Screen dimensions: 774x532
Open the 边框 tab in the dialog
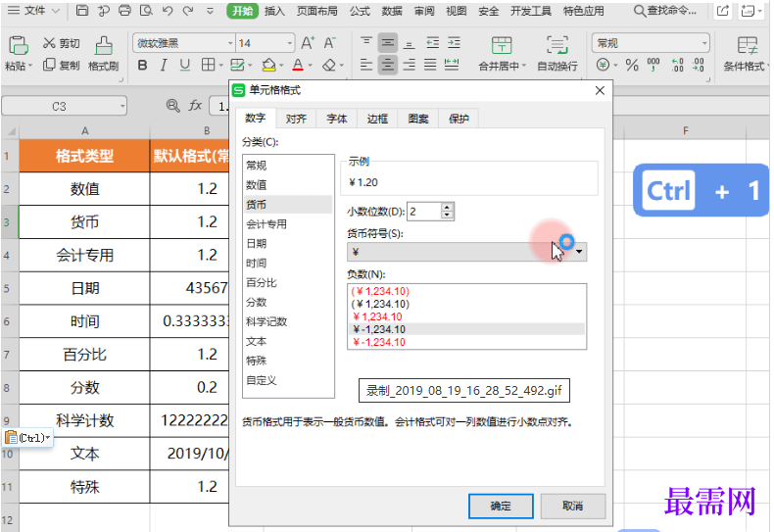[x=377, y=119]
